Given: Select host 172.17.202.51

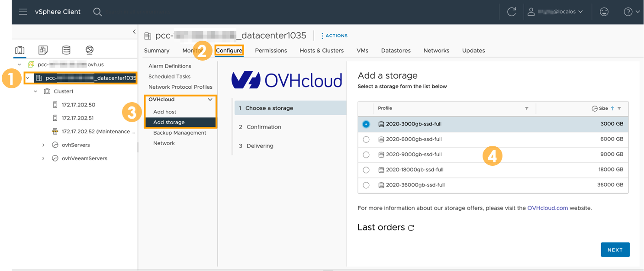Looking at the screenshot, I should tap(77, 118).
